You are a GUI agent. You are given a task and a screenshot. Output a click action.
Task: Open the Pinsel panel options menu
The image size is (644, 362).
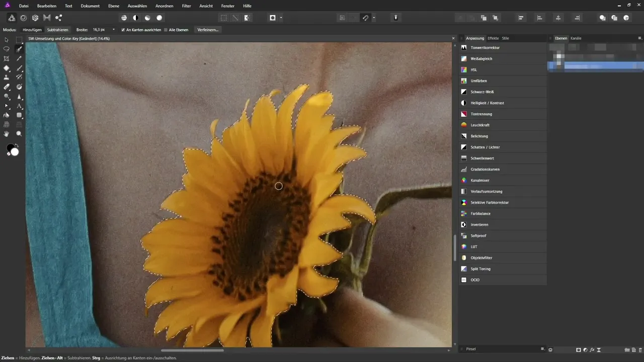coord(542,349)
